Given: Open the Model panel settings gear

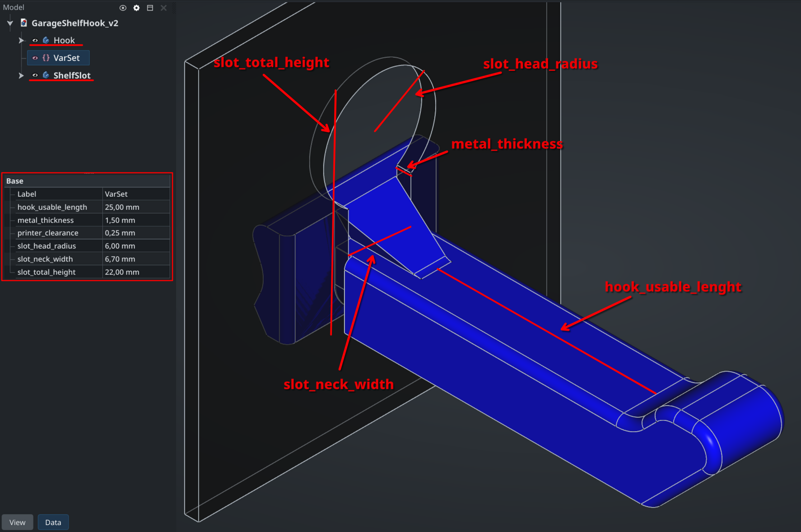Looking at the screenshot, I should tap(136, 8).
